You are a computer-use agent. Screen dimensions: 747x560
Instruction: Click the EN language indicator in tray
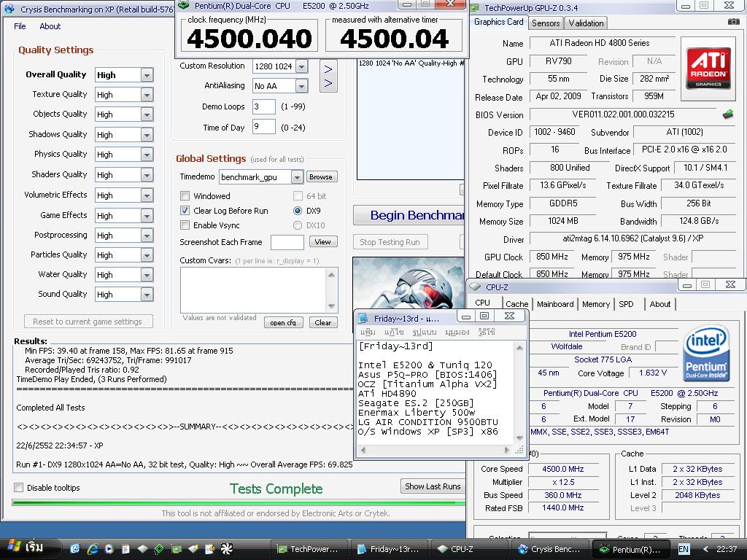[x=683, y=549]
